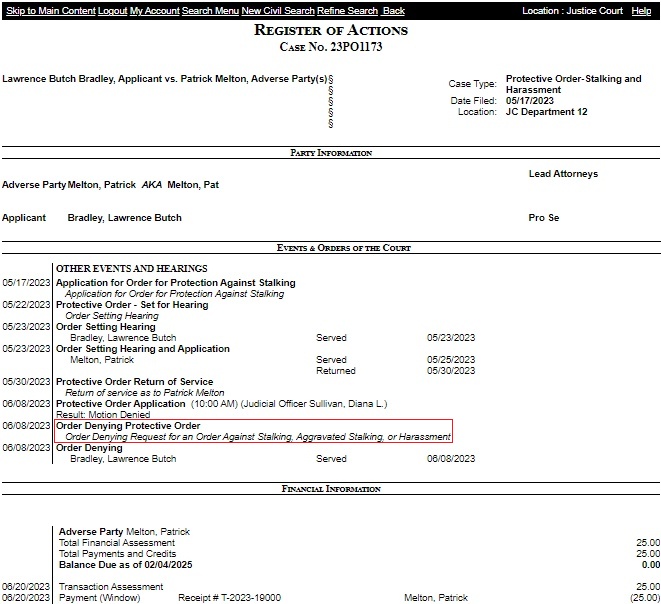Screen dimensions: 661x604
Task: Click Balance Due as of 02/04/2025
Action: tap(125, 565)
